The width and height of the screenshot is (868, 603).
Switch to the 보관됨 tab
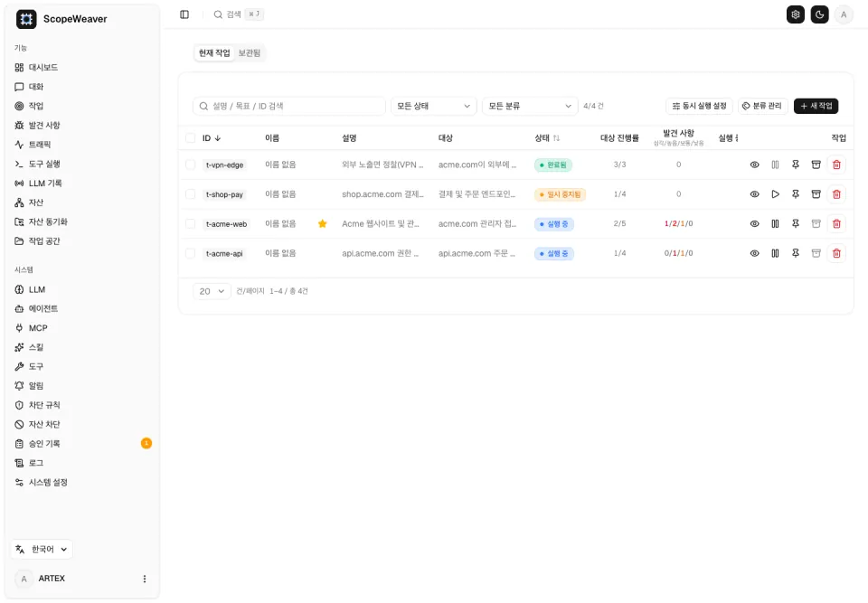(x=250, y=52)
